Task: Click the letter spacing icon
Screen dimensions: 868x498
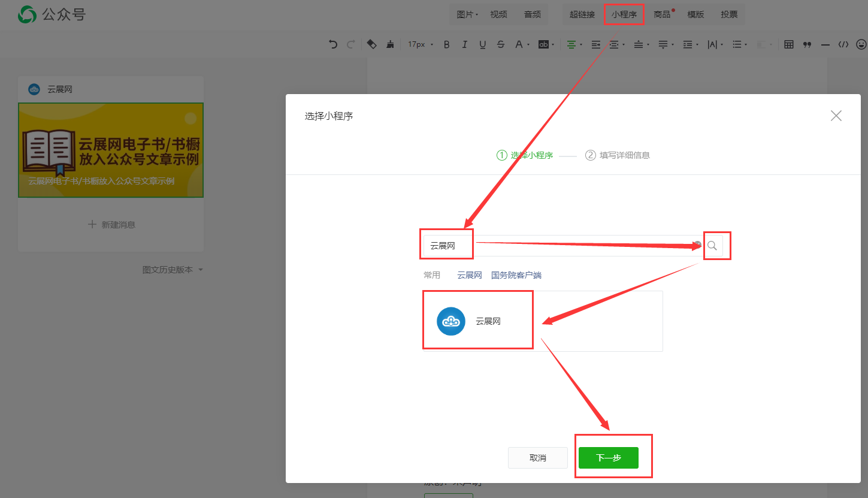Action: [712, 44]
